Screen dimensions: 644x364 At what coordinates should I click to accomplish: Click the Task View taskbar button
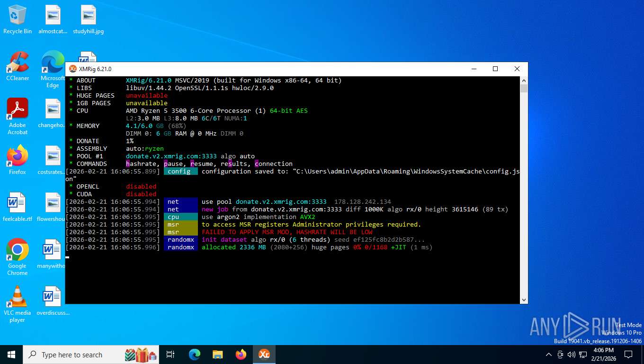click(x=170, y=355)
